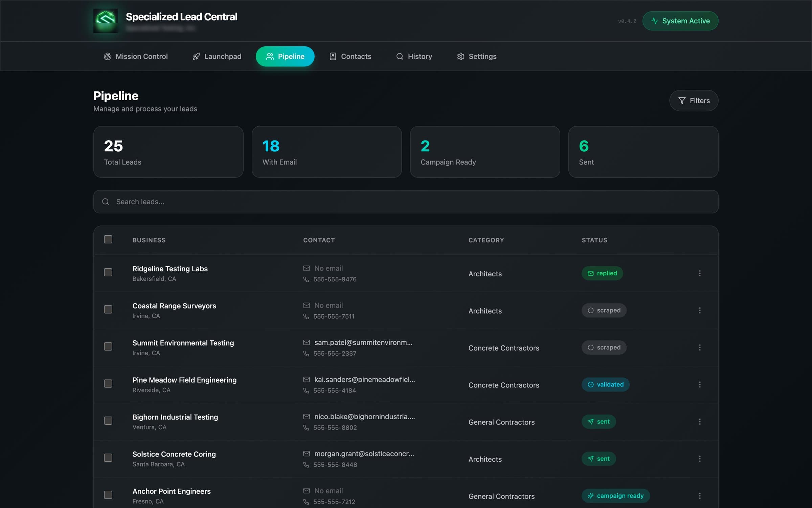This screenshot has height=508, width=812.
Task: Click the replied status badge
Action: pos(602,273)
